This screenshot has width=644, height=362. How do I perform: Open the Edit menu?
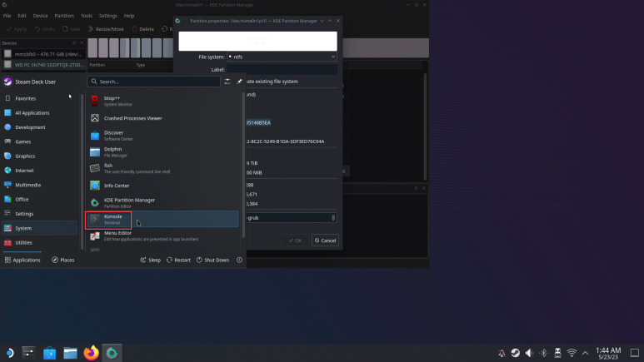[x=22, y=16]
